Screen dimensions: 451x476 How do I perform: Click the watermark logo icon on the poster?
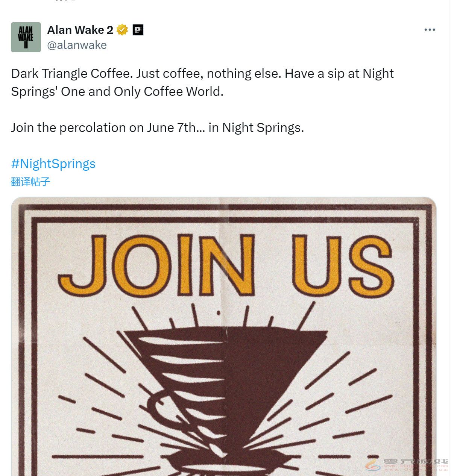coord(374,465)
